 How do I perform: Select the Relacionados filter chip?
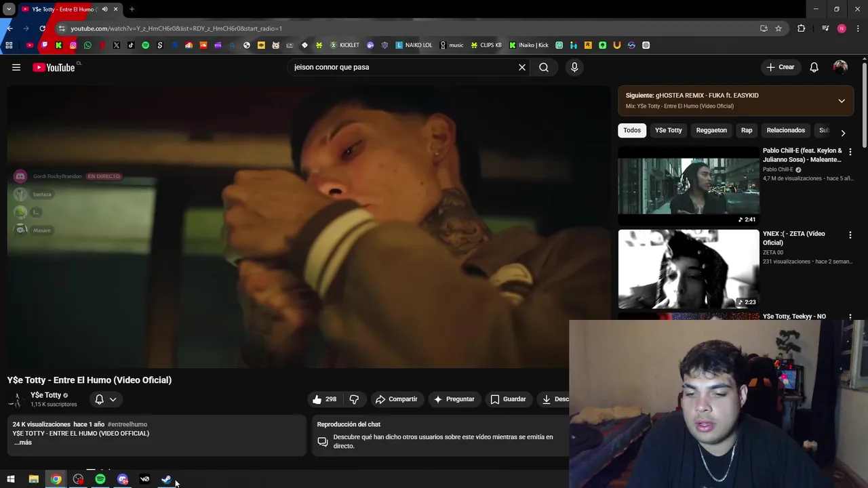(x=785, y=130)
